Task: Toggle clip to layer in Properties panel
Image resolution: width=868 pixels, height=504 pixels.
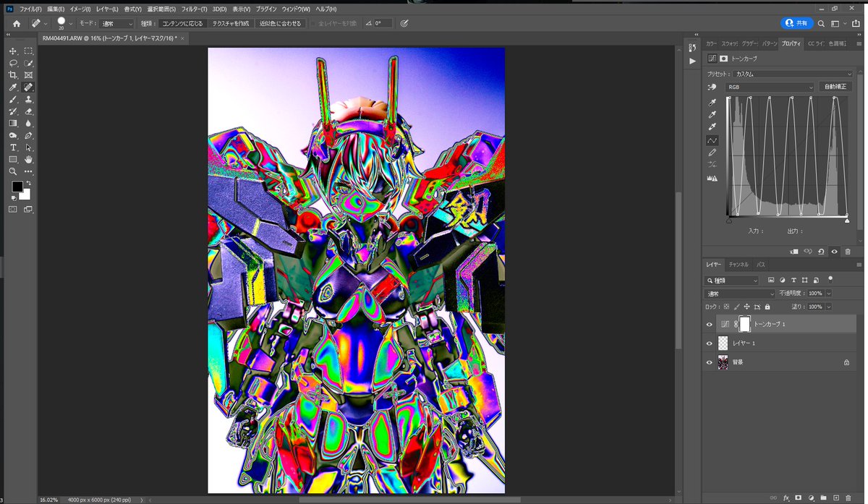Action: pyautogui.click(x=794, y=252)
